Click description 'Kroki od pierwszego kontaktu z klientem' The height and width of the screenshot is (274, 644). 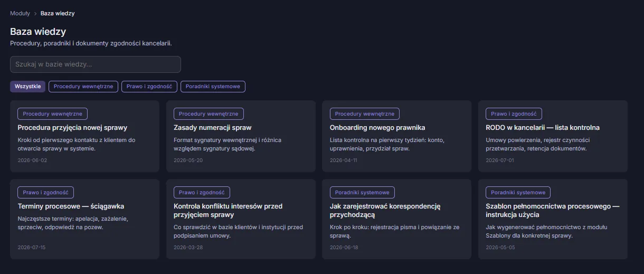77,144
